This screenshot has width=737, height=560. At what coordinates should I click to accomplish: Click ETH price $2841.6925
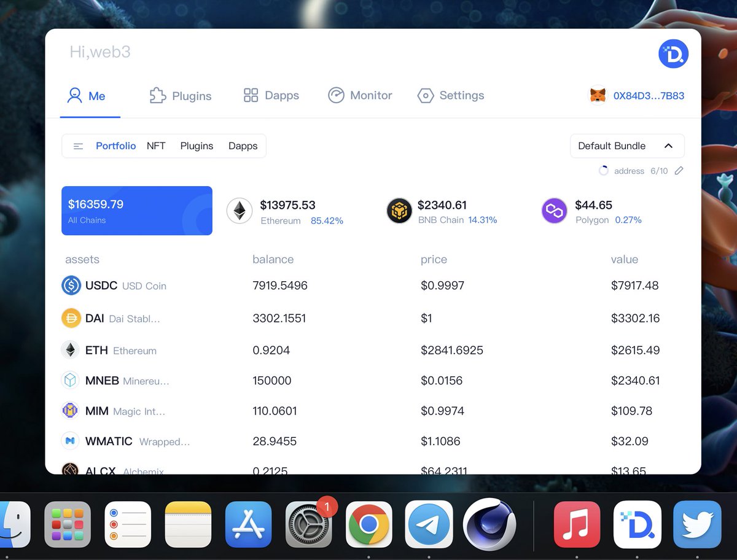pos(452,350)
